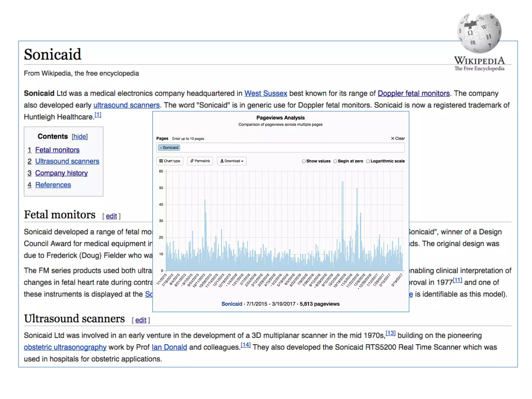Enable the Logarithmic scale checkbox

(x=368, y=161)
